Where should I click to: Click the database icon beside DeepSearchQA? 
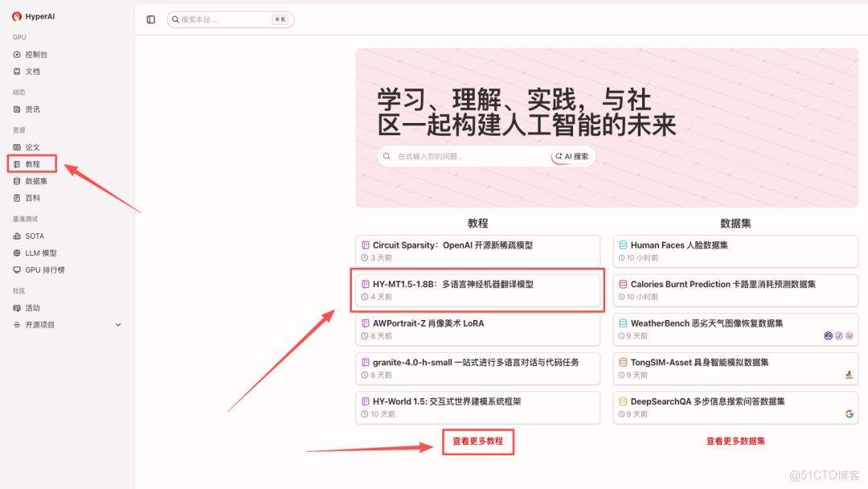click(623, 401)
